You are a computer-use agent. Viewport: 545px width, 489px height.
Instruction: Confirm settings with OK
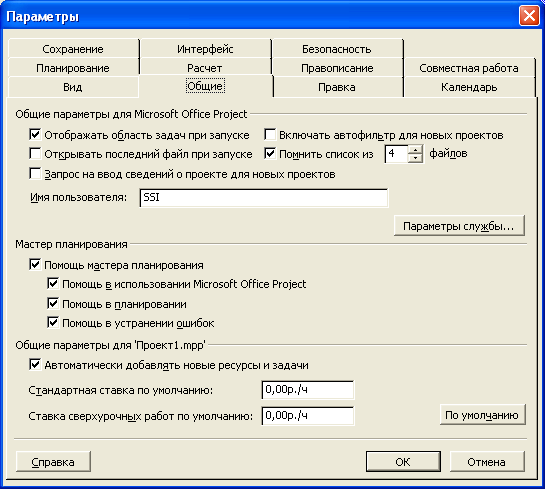click(403, 462)
